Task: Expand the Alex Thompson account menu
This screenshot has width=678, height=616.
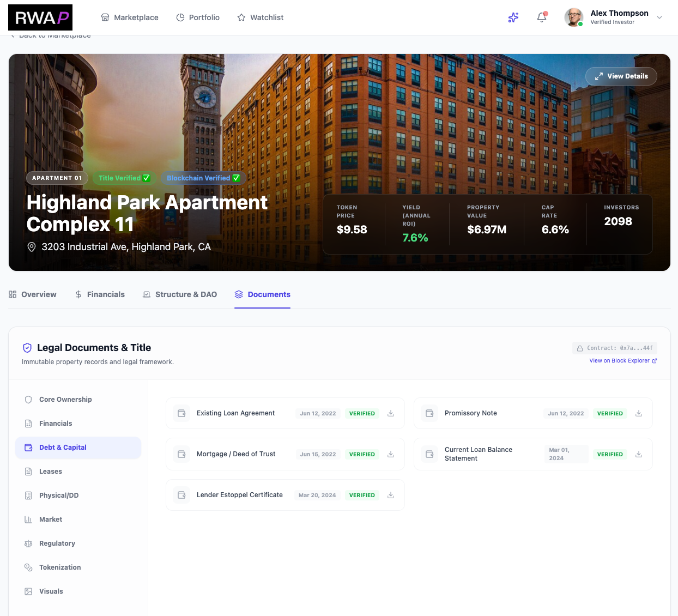Action: [659, 17]
